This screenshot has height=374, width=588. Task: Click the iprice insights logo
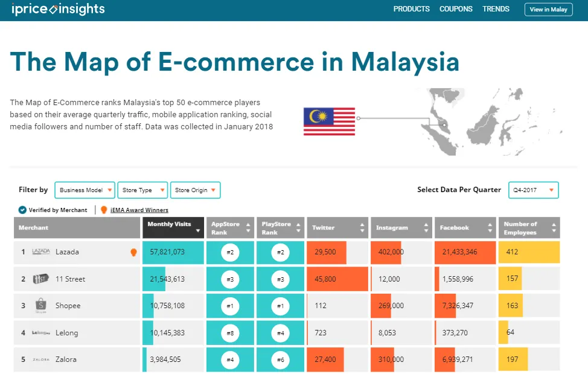[x=58, y=9]
